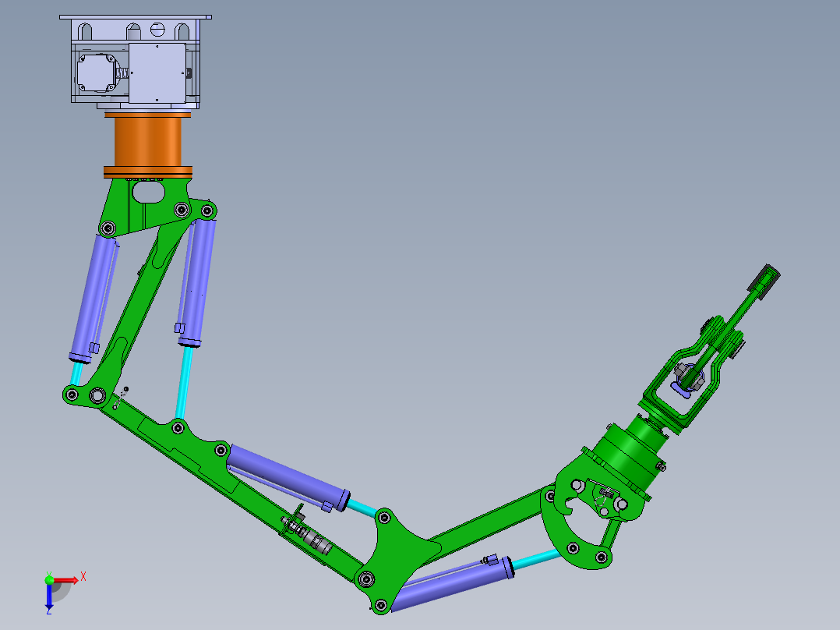Select the orange cylindrical column of the arm
Viewport: 840px width, 630px height.
click(x=148, y=145)
